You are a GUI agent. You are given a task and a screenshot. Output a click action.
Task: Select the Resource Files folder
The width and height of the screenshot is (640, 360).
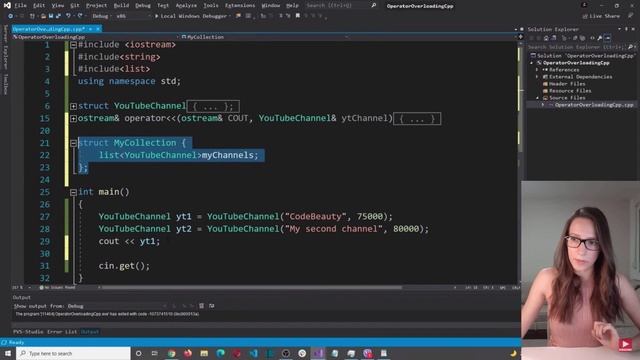567,91
